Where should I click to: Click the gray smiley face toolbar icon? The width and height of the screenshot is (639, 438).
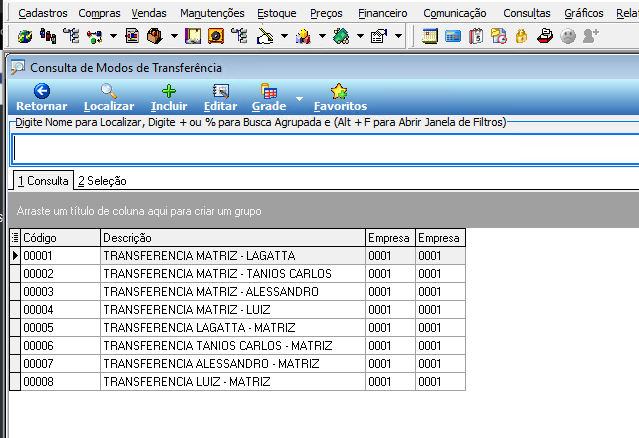(x=568, y=36)
